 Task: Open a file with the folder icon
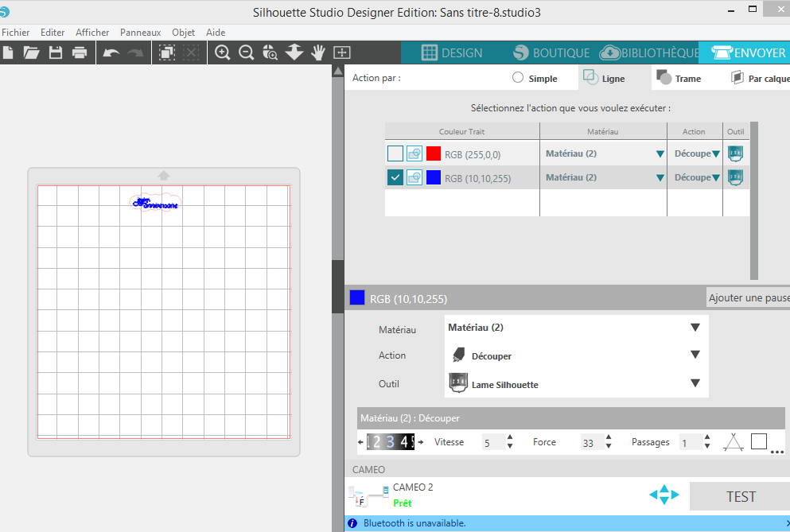click(31, 52)
